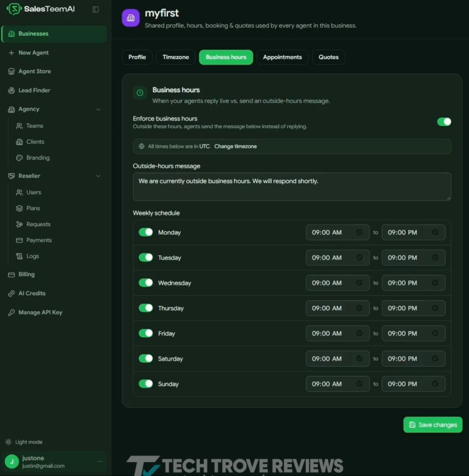Click the Branding palette icon
The height and width of the screenshot is (476, 469).
20,158
